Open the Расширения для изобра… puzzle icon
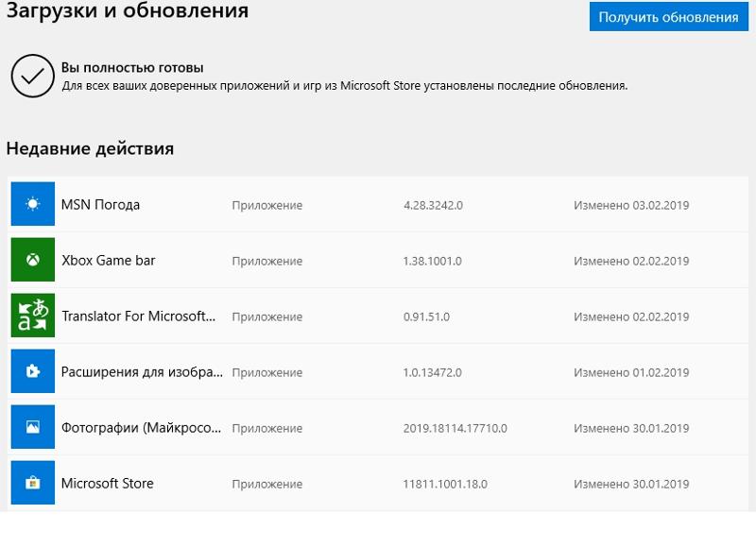756x548 pixels. (x=33, y=371)
